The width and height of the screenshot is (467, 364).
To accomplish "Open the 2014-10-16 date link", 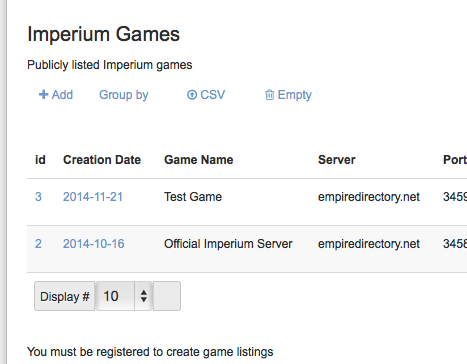I will 94,244.
